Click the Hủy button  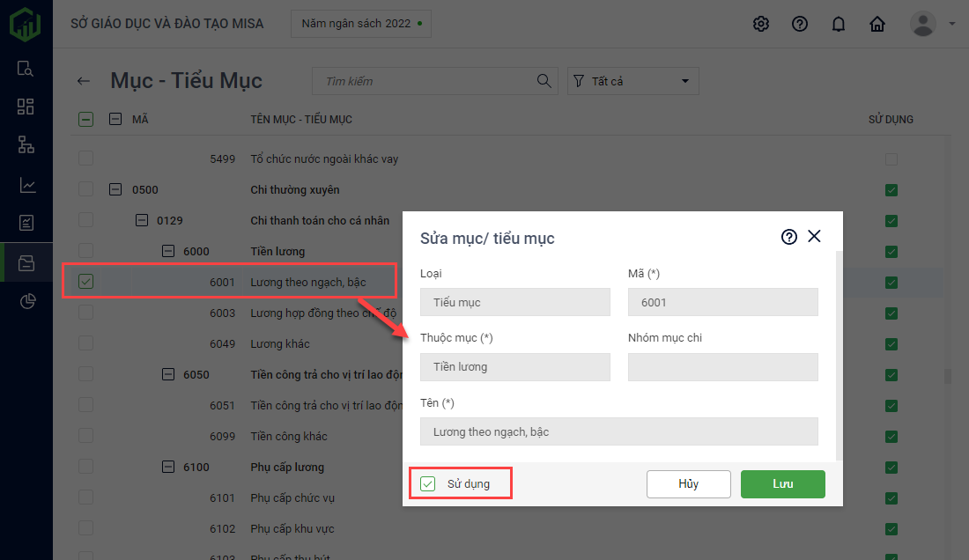688,484
